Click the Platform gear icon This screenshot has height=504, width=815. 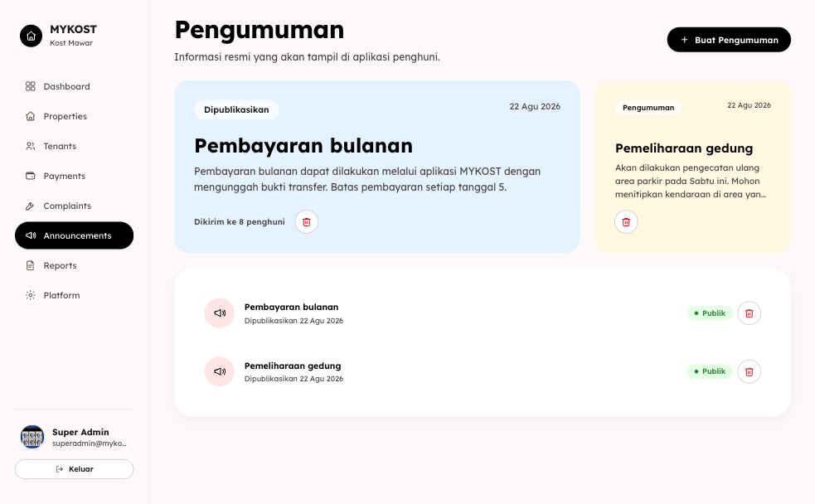[31, 295]
